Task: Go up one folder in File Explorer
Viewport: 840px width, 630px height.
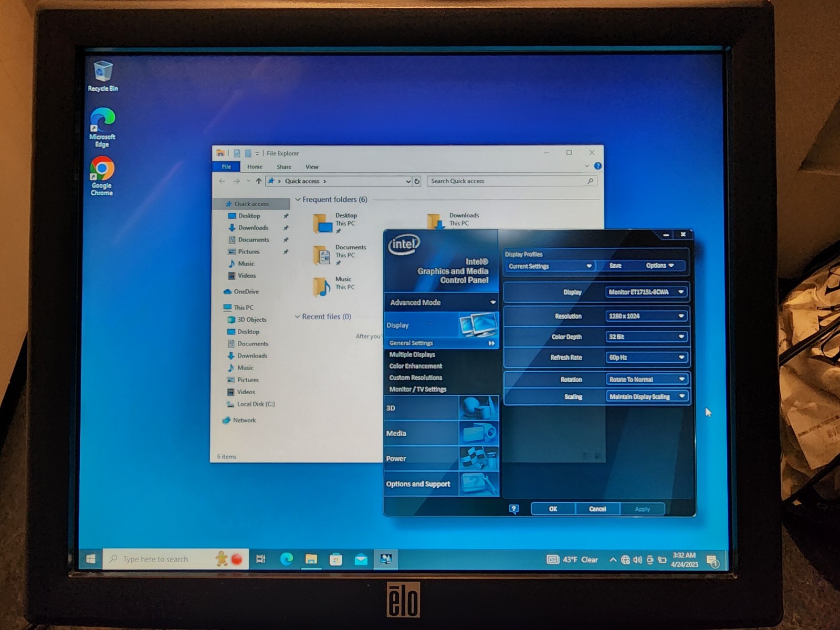Action: (258, 181)
